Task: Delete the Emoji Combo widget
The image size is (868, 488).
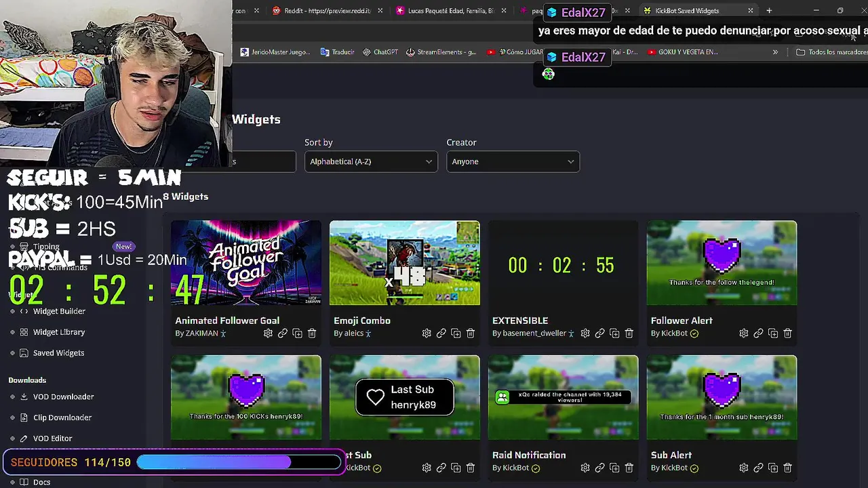Action: (471, 333)
